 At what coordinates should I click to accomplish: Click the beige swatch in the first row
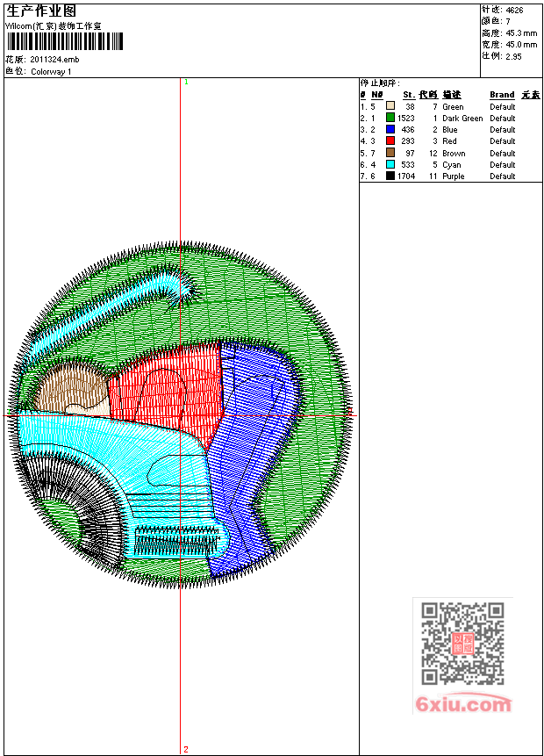(390, 106)
